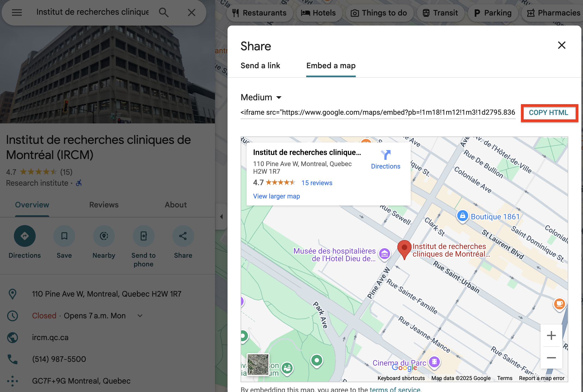Click the search magnifier icon
Screen dimensions: 583x392
(164, 13)
